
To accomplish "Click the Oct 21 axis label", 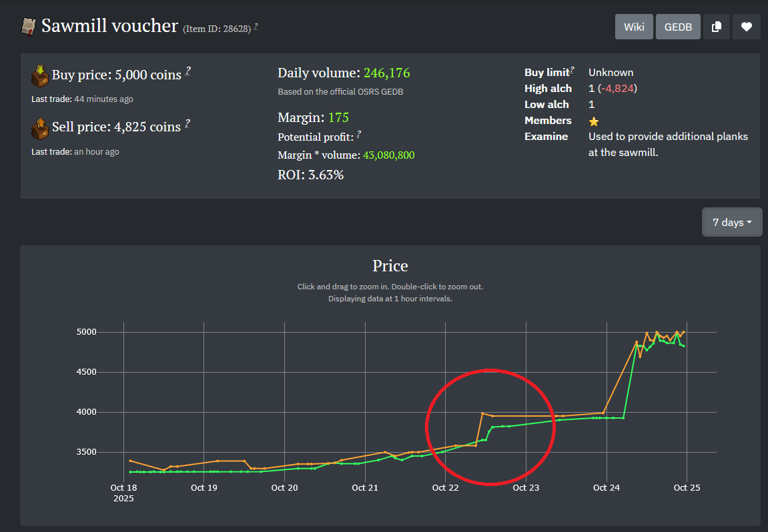I will click(x=365, y=487).
